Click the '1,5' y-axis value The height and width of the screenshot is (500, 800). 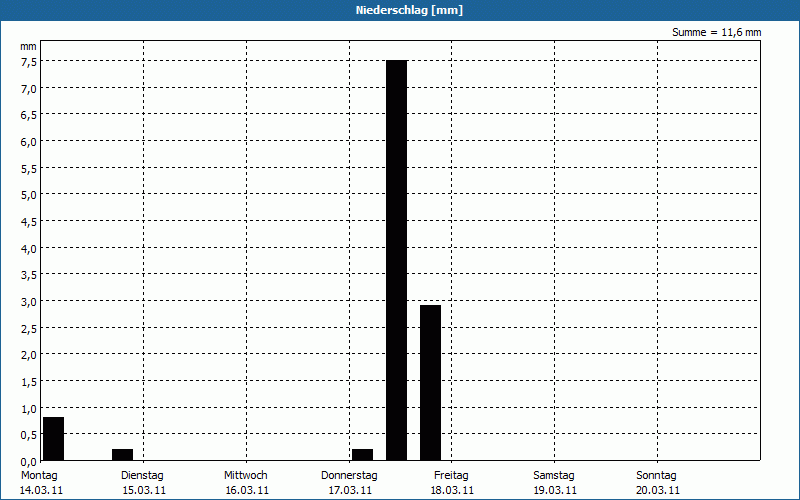pos(29,382)
